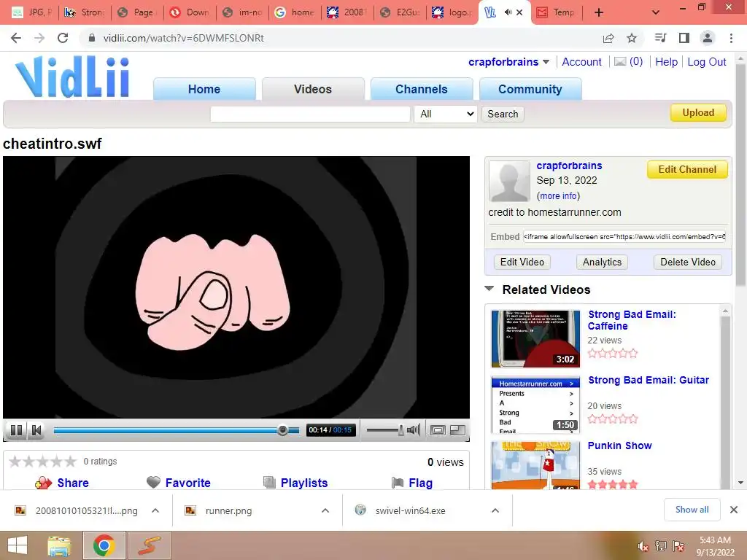Screen dimensions: 747x560
Task: Open the Swivel app on the taskbar
Action: click(x=149, y=545)
